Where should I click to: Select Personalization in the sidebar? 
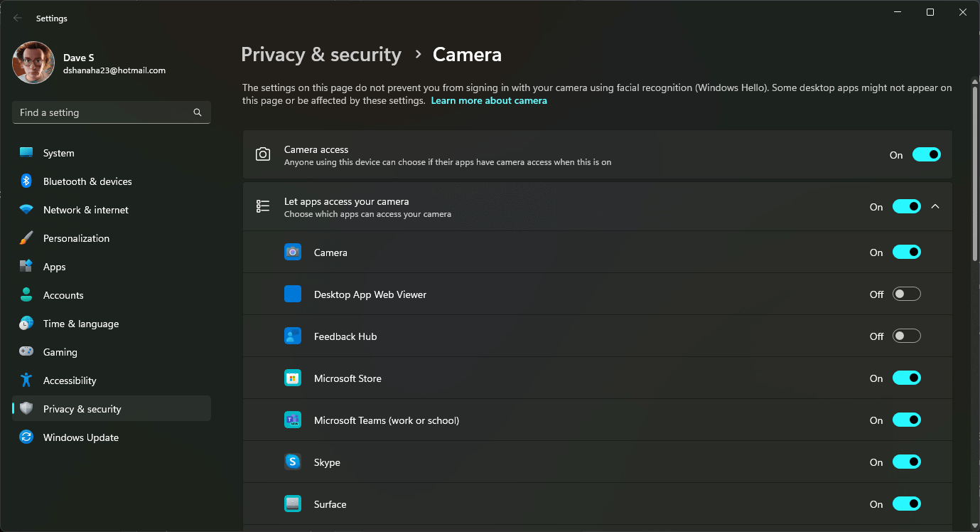(x=112, y=238)
